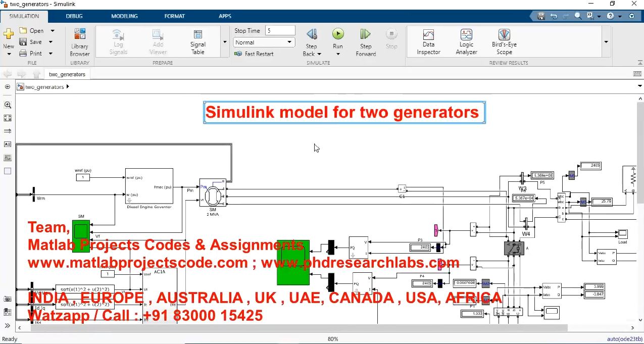Toggle Fast Restart

click(254, 54)
